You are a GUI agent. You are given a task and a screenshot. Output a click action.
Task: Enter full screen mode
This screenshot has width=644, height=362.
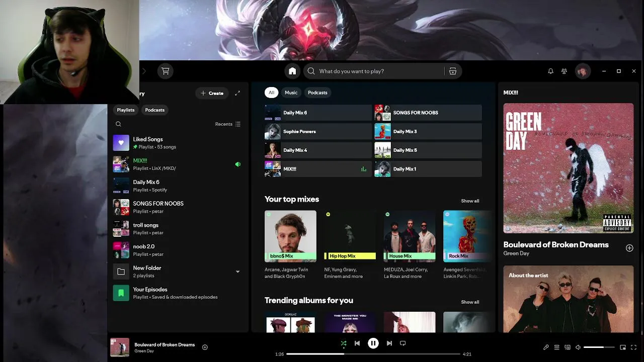point(633,347)
